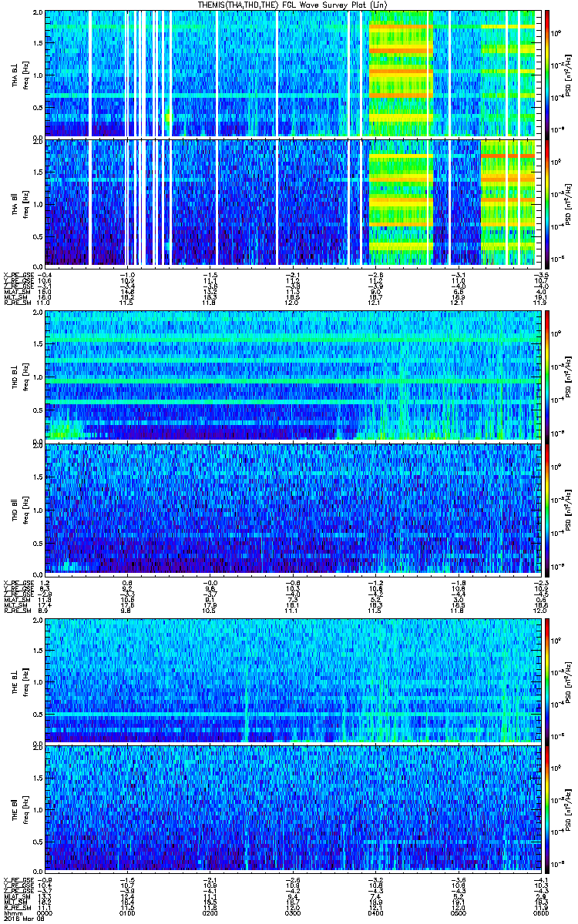Click the THA B⊥ spectrogram panel
Image resolution: width=578 pixels, height=924 pixels.
(x=291, y=74)
